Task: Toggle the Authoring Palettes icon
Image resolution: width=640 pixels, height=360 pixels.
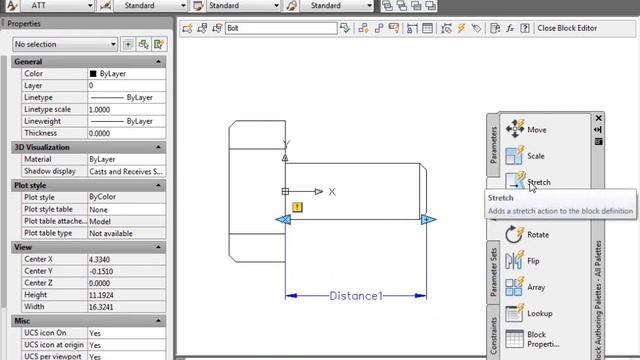Action: [495, 28]
